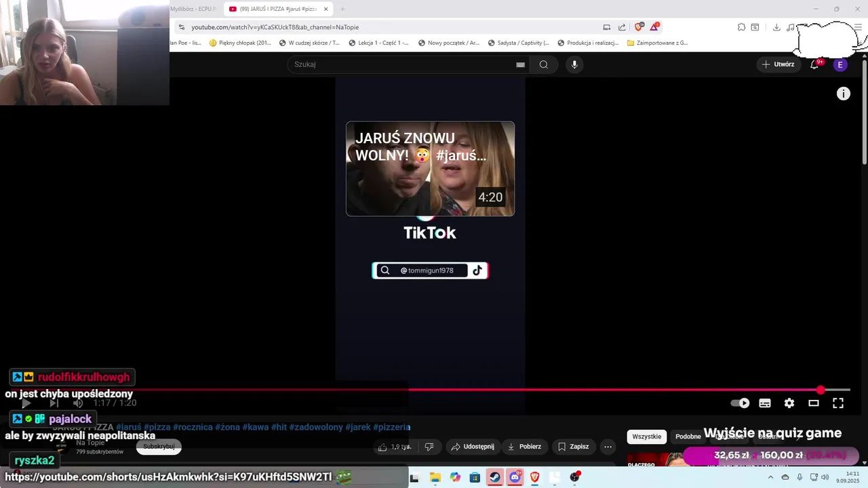Open YouTube notifications bell
Viewport: 868px width, 488px height.
pyautogui.click(x=814, y=64)
